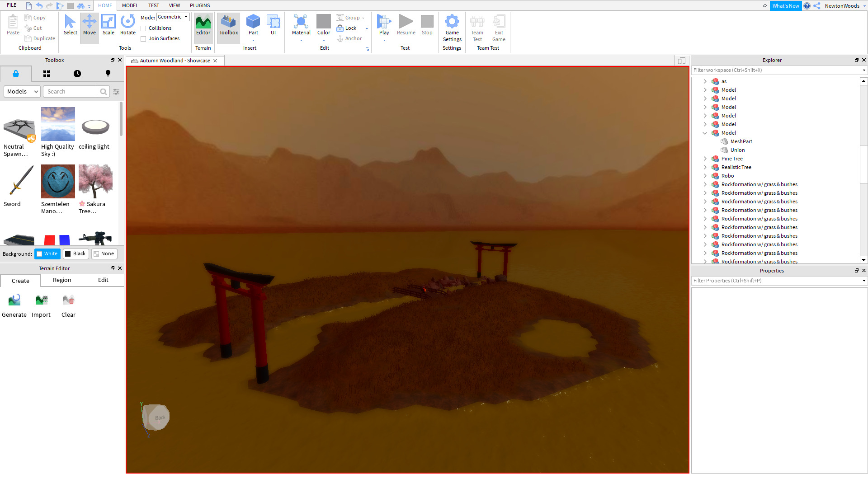This screenshot has width=868, height=488.
Task: Open the Models category dropdown
Action: 22,92
